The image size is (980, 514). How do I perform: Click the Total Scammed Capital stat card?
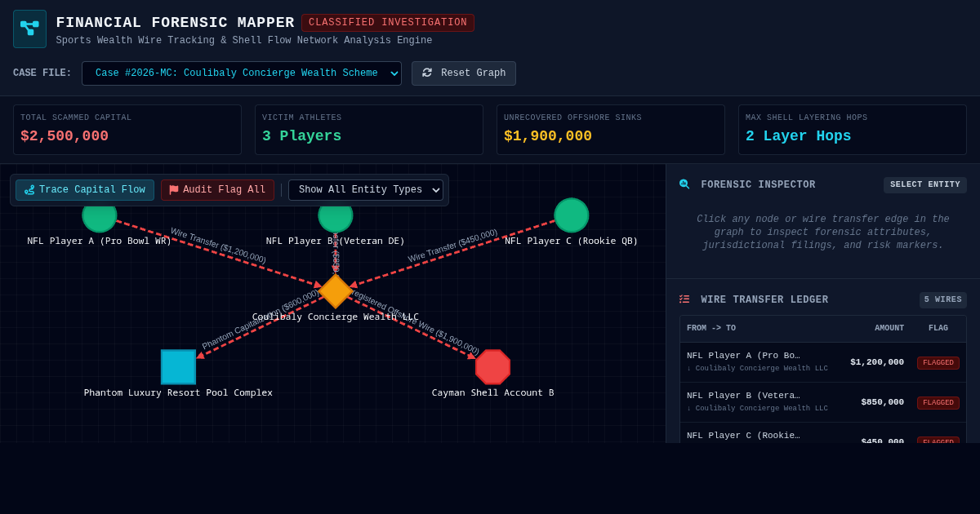[127, 130]
